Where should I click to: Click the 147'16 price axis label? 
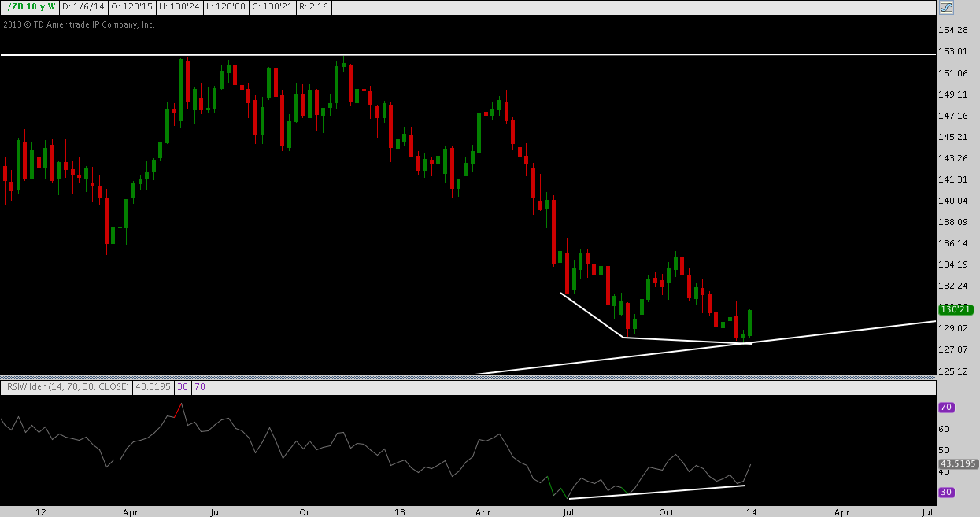coord(952,116)
